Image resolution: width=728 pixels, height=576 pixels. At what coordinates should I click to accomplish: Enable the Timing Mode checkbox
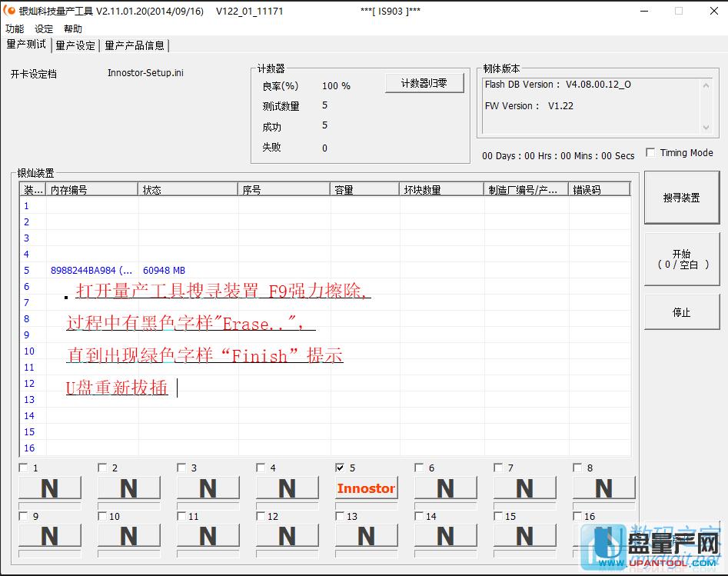(x=650, y=153)
